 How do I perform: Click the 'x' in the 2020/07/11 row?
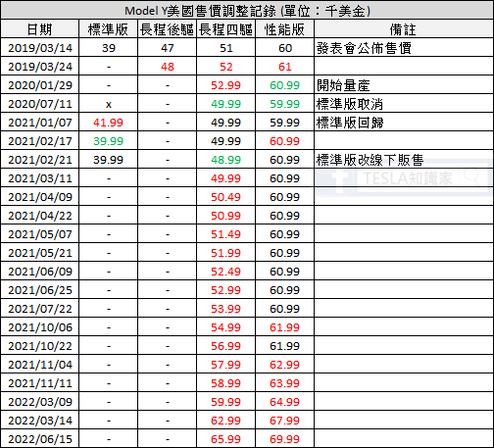point(109,105)
